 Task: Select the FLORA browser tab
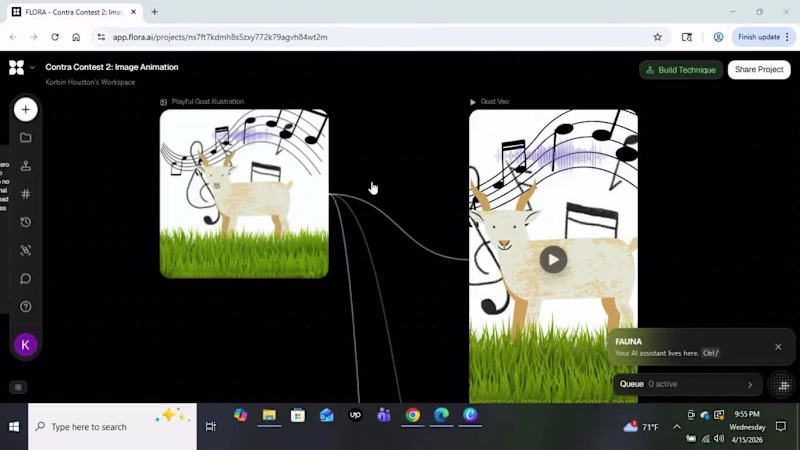point(74,12)
